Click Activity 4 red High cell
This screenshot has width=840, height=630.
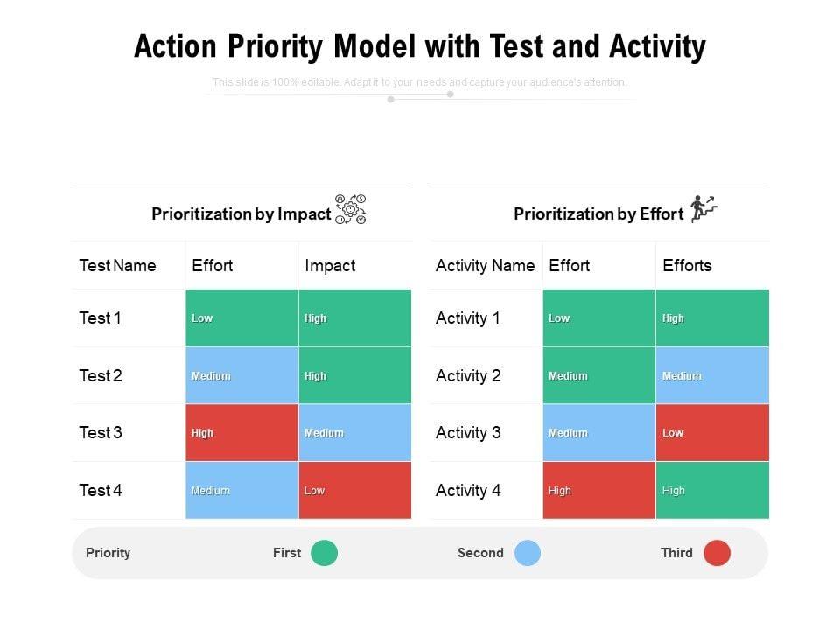[598, 490]
